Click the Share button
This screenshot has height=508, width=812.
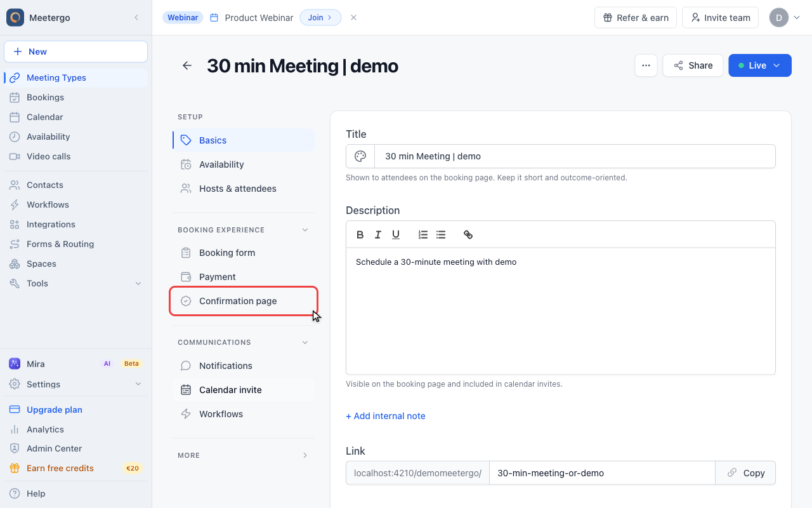[693, 65]
